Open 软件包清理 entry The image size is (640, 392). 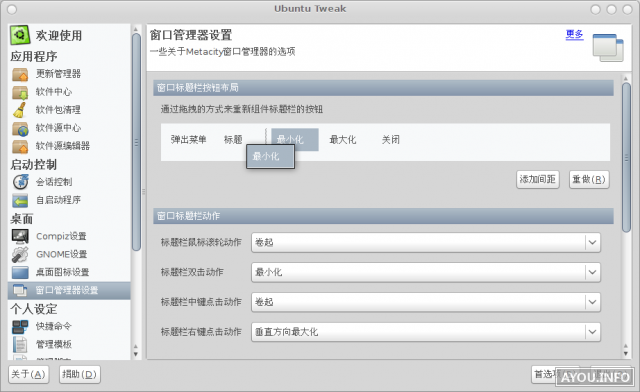point(58,110)
